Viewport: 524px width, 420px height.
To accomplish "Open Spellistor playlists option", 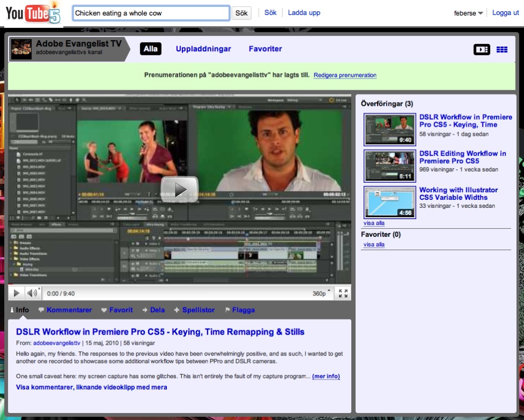I will pos(198,310).
